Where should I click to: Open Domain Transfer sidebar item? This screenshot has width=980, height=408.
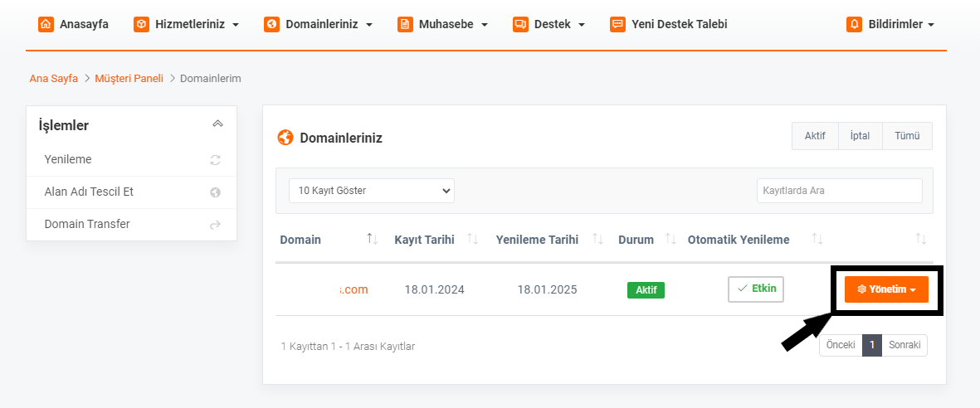click(x=132, y=225)
